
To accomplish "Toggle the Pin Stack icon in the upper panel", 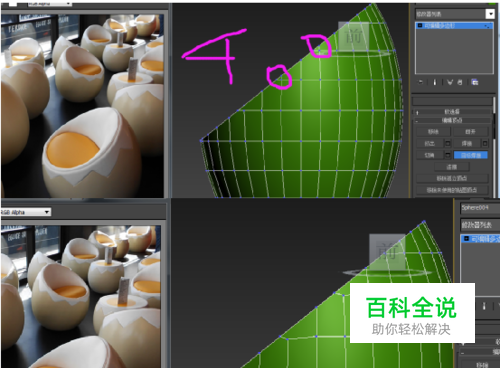I will click(x=421, y=82).
